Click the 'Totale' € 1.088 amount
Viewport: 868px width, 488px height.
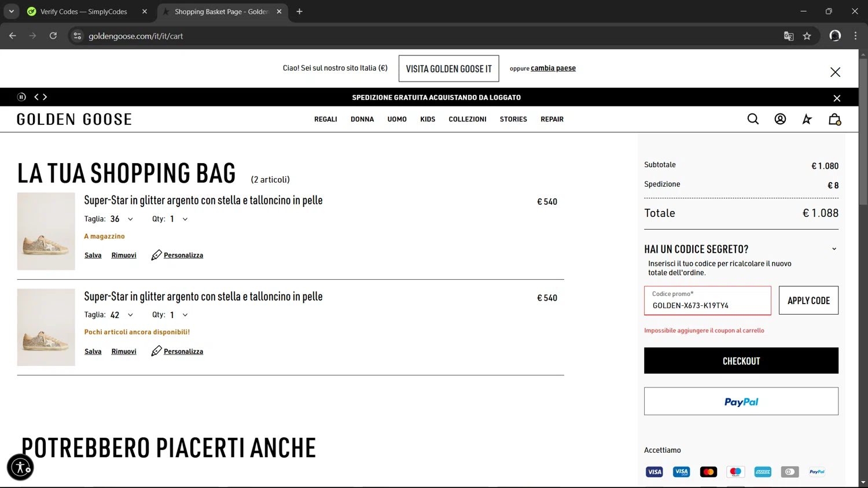[x=821, y=213]
